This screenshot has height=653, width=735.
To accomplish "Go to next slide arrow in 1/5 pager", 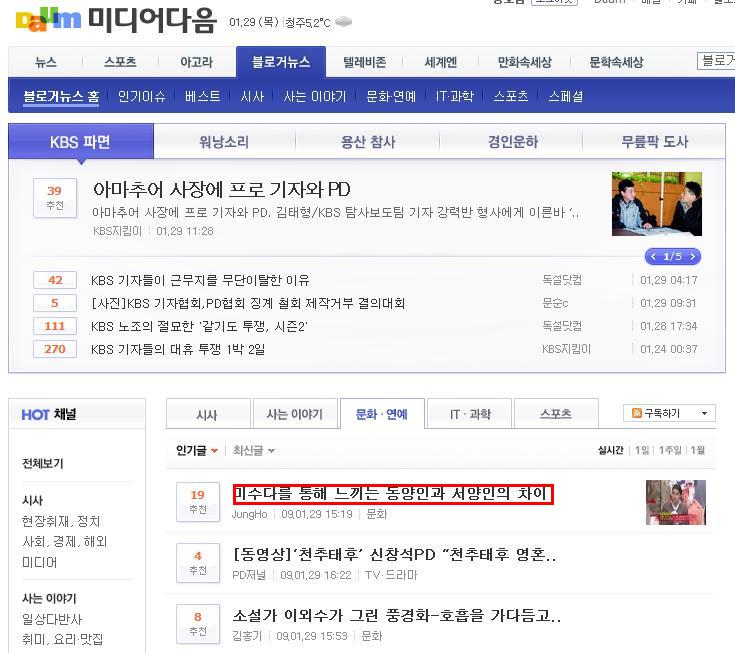I will [692, 256].
